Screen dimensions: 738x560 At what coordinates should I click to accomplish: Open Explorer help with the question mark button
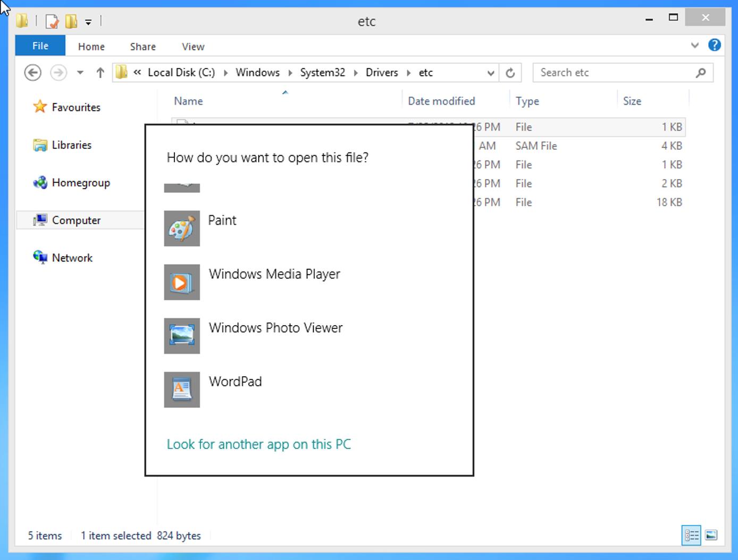point(715,45)
